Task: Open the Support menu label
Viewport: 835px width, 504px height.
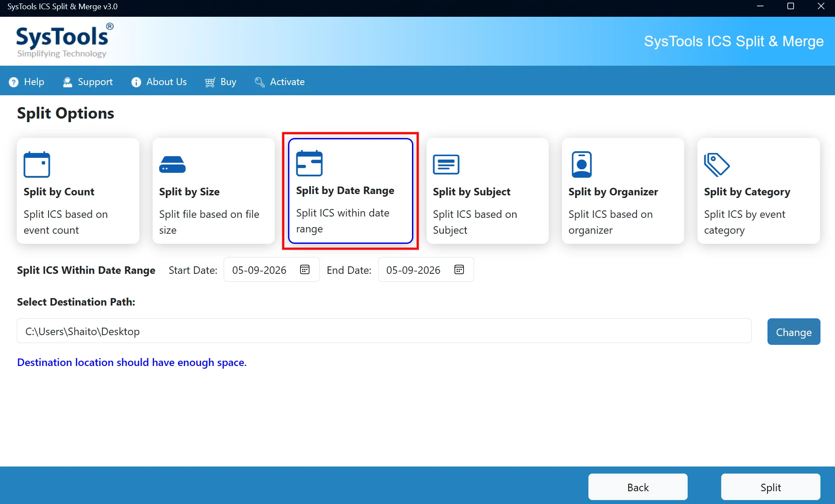Action: [x=95, y=82]
